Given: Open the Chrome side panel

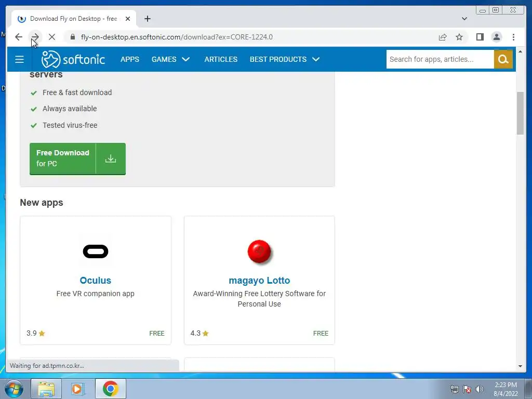Looking at the screenshot, I should pyautogui.click(x=480, y=37).
